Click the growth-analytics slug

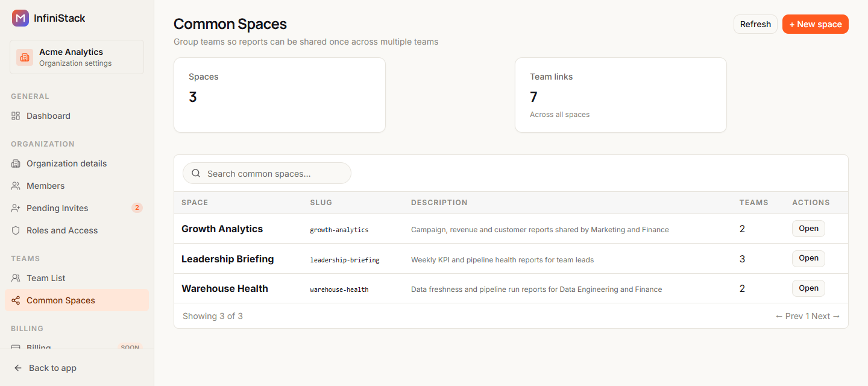click(x=339, y=230)
